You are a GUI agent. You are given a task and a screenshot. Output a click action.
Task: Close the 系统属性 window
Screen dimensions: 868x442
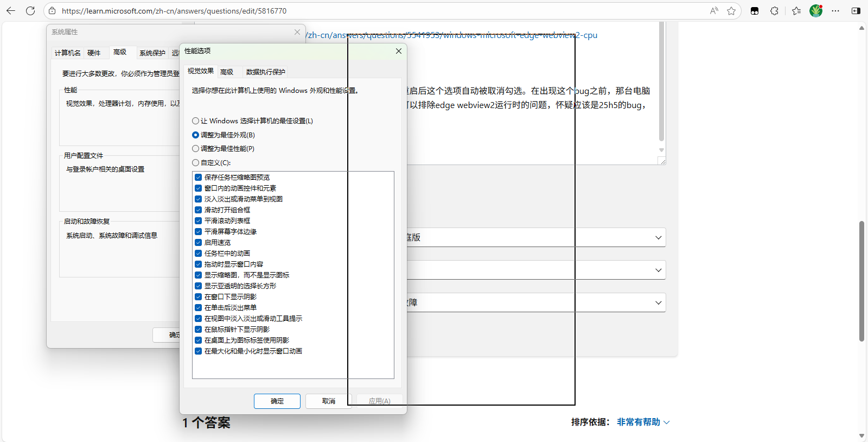[297, 32]
